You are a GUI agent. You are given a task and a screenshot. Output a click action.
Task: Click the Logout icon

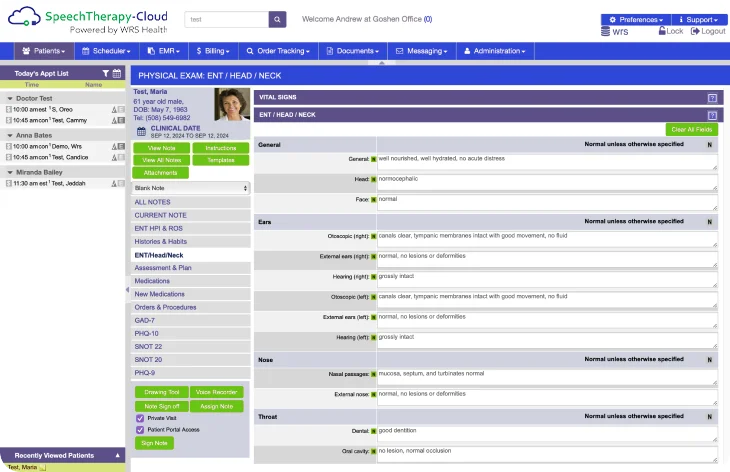click(695, 31)
